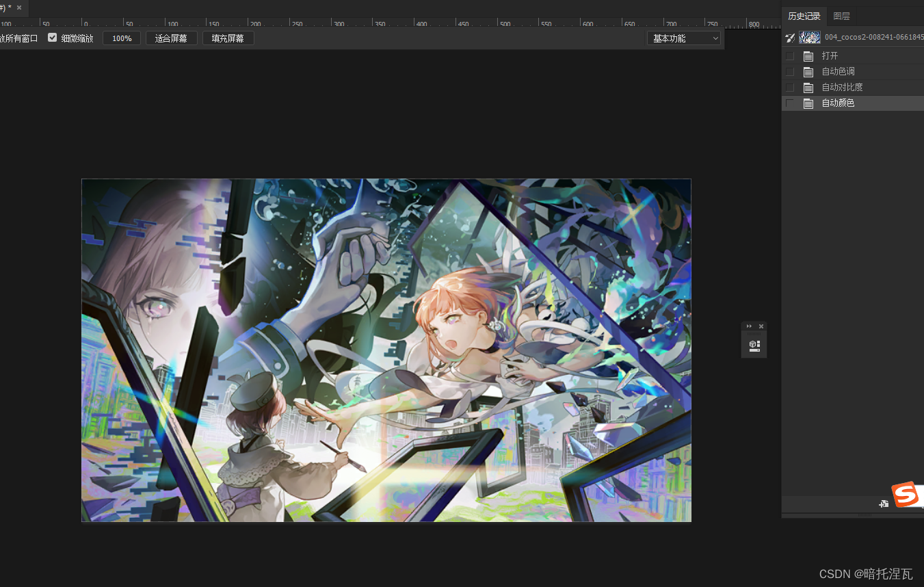Set history brush source box for 打开
Viewport: 924px width, 587px height.
(x=790, y=56)
